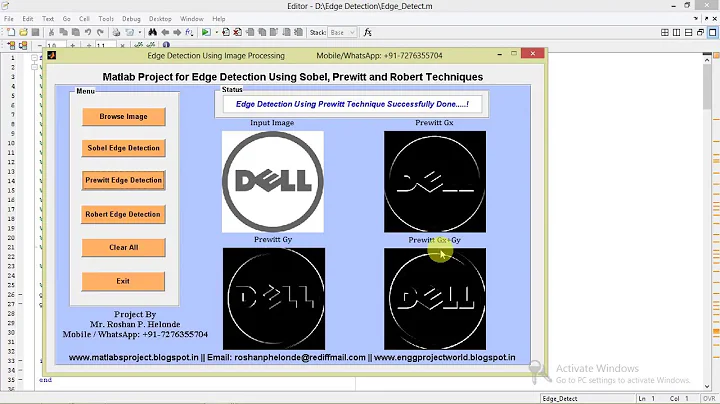Click the editor scrollbar up arrow
Image resolution: width=720 pixels, height=404 pixels.
point(707,59)
